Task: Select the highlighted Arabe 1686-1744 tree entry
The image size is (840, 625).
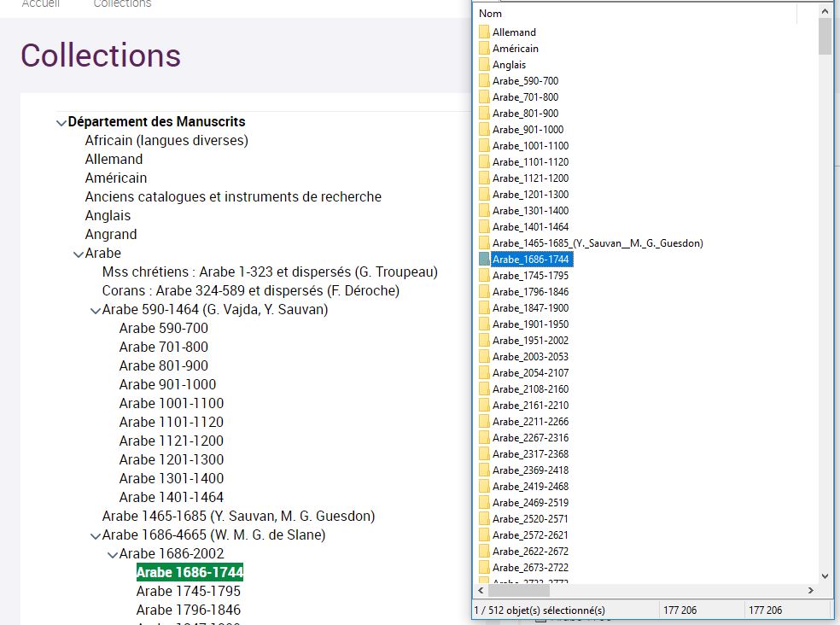Action: [x=190, y=572]
